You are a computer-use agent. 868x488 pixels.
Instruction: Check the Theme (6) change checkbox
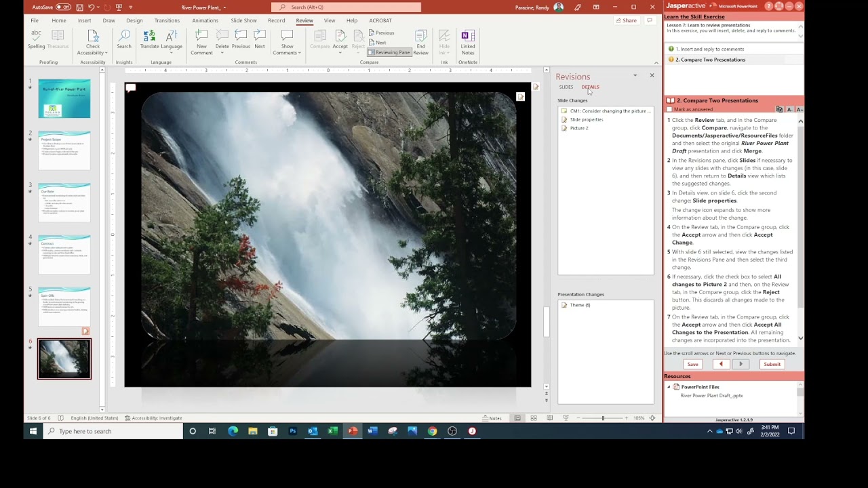click(x=564, y=305)
